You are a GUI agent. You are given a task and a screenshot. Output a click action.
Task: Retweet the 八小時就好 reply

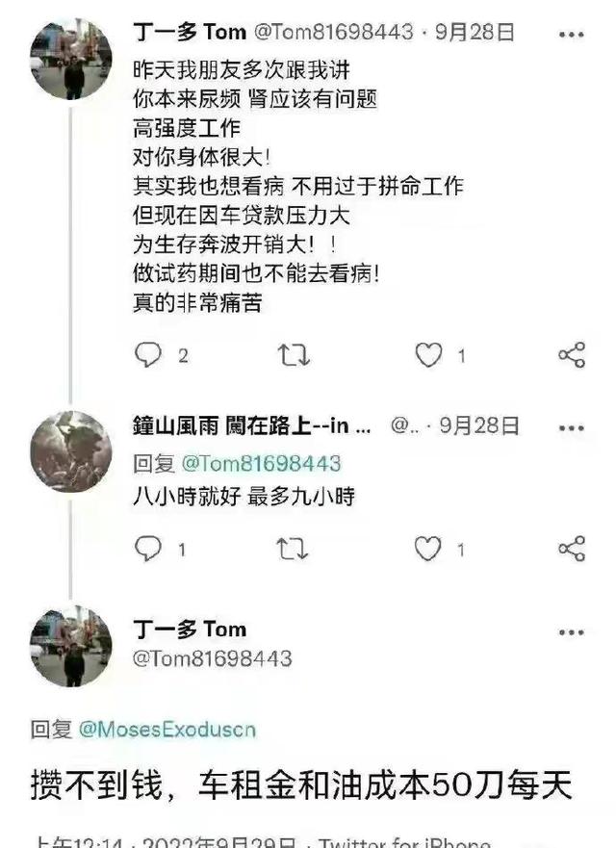294,549
